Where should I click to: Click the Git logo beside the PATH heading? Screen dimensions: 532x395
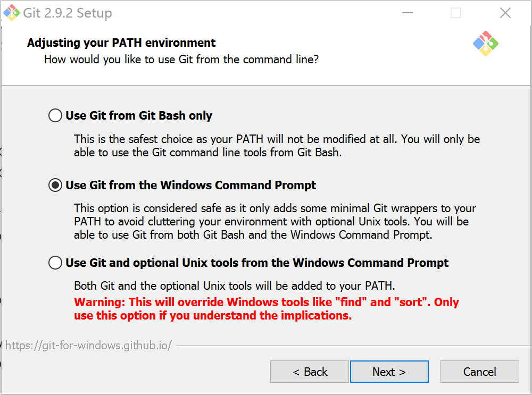(486, 44)
